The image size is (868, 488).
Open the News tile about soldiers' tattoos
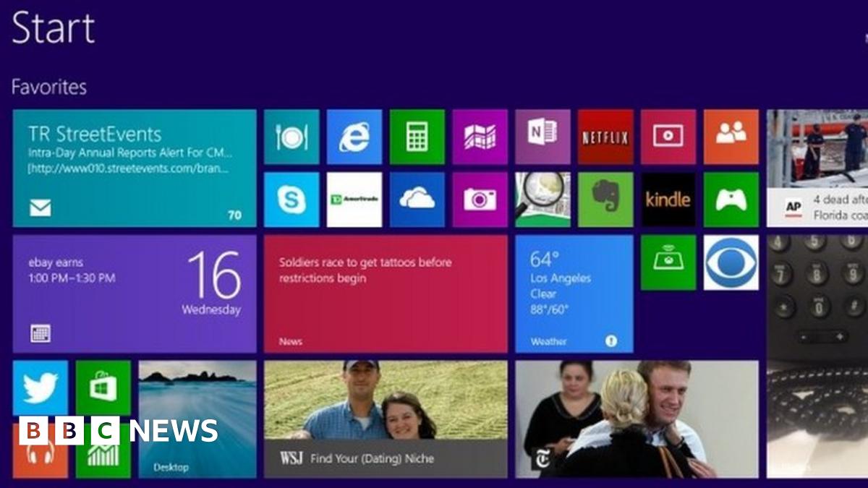click(385, 294)
